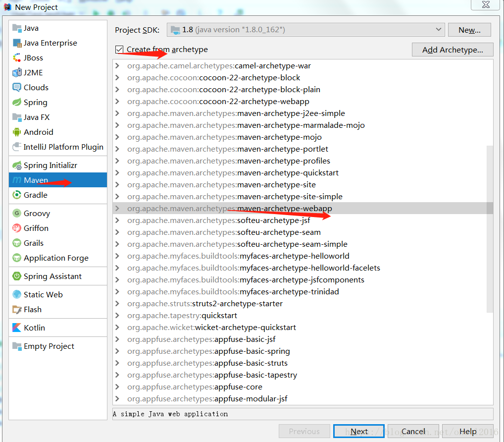Select the Flash project type icon
504x442 pixels.
click(x=31, y=309)
